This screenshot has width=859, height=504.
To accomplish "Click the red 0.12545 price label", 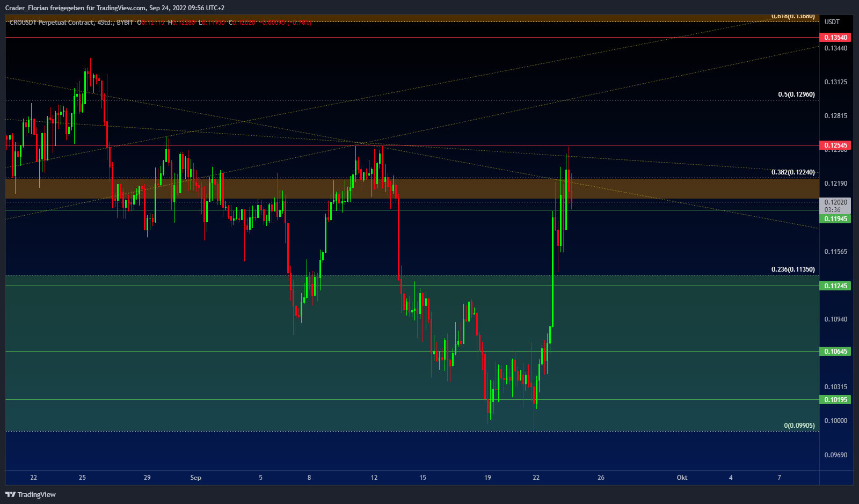I will [835, 145].
